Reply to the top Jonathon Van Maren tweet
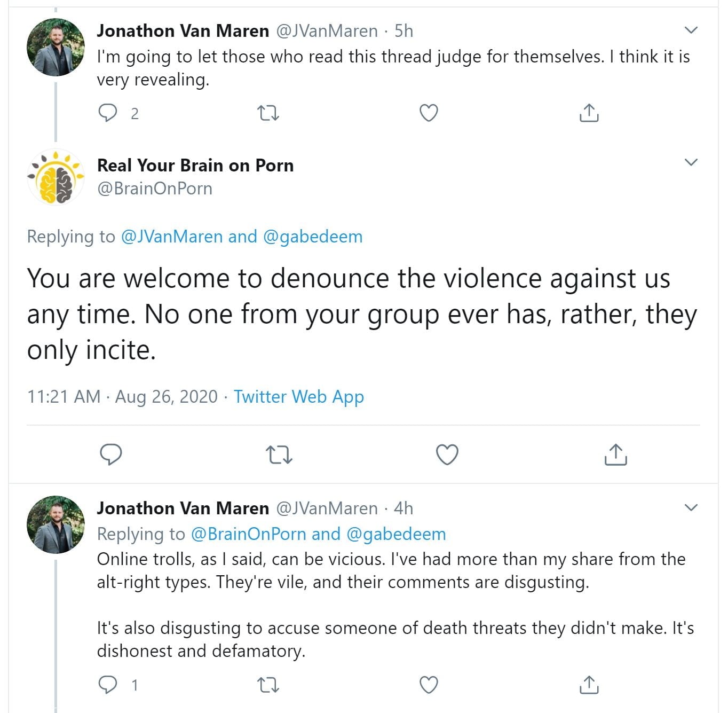Viewport: 728px width, 713px height. pyautogui.click(x=108, y=113)
